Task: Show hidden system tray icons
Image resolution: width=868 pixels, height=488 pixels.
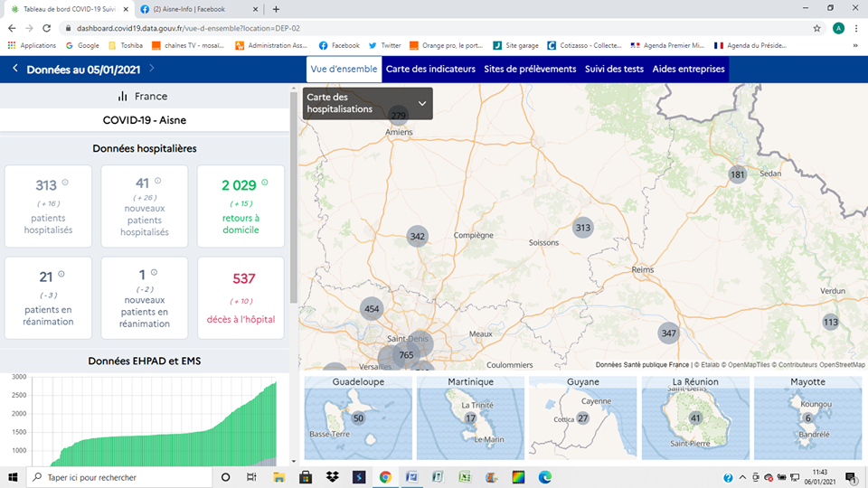Action: tap(741, 477)
